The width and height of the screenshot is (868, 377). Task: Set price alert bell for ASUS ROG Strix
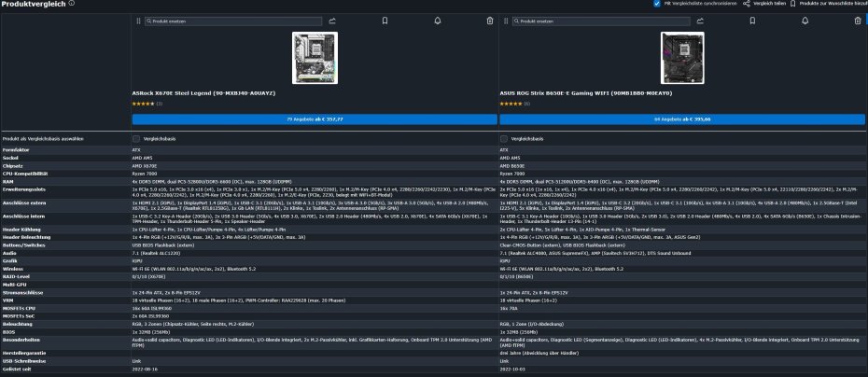click(805, 21)
